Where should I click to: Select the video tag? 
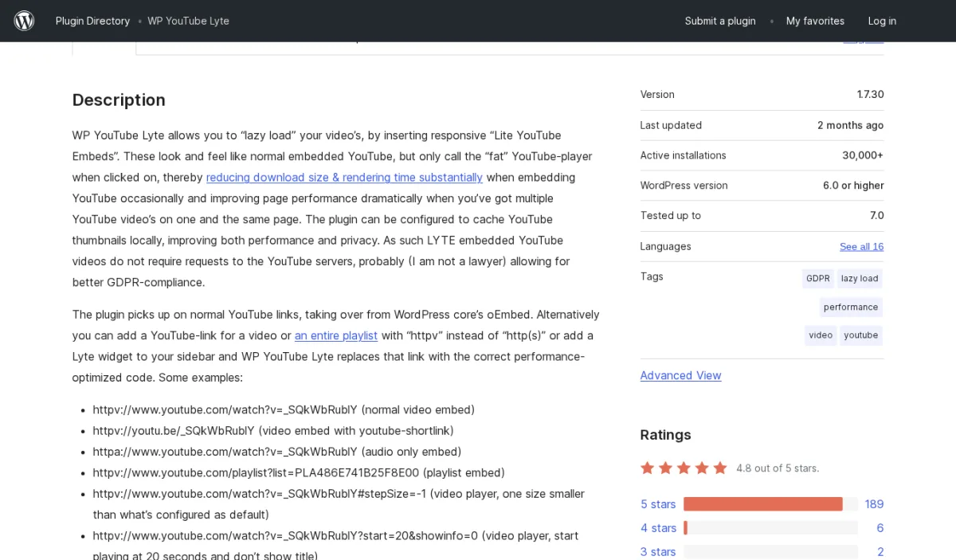click(x=821, y=335)
